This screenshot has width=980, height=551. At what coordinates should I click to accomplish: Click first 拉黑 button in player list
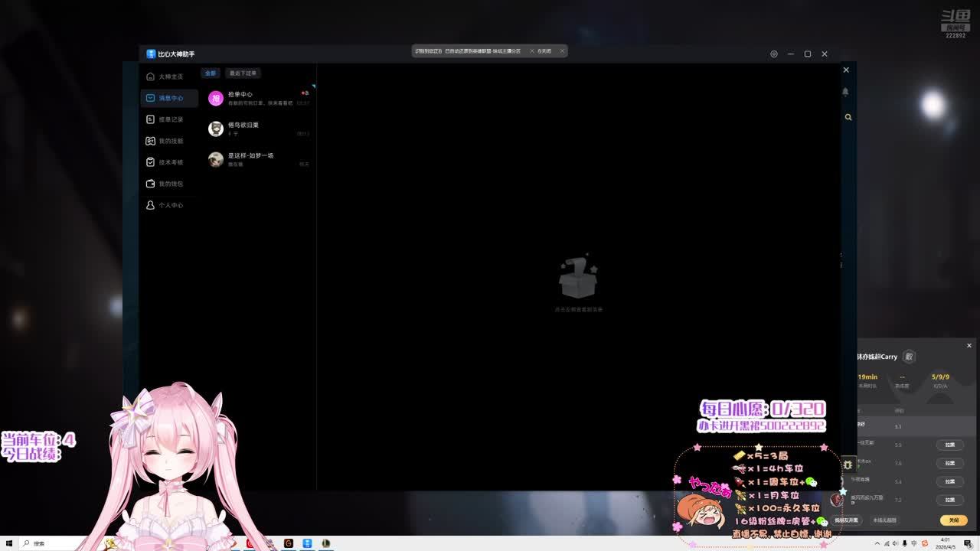949,445
